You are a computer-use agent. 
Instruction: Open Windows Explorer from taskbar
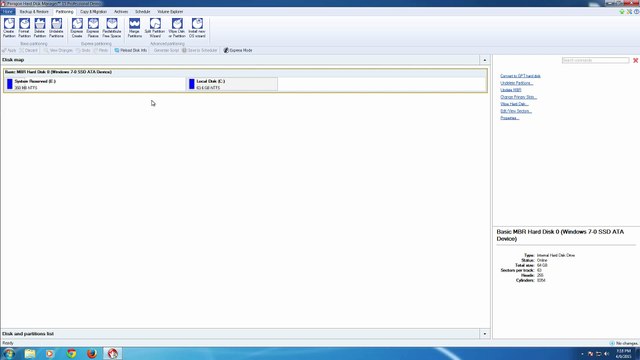pos(30,353)
